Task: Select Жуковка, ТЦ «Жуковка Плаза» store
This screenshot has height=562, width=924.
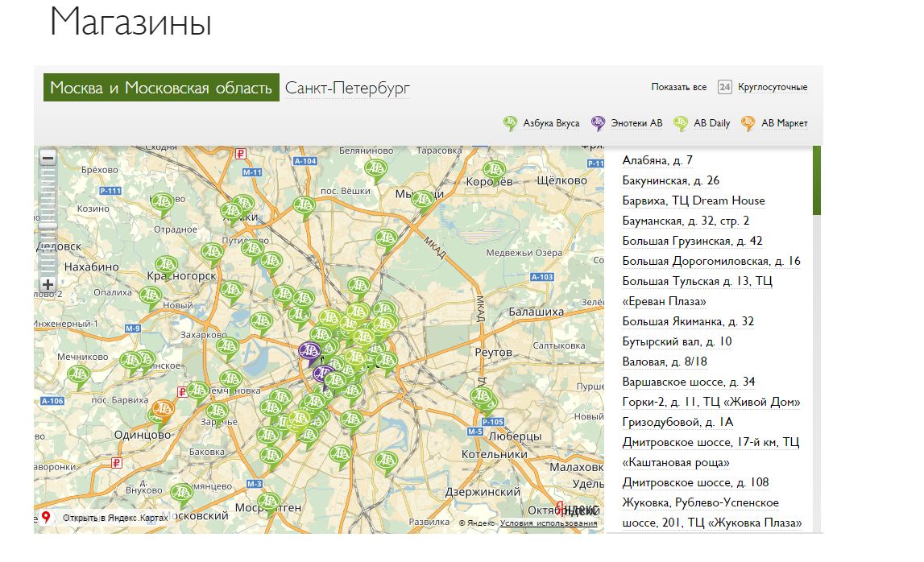Action: pos(712,513)
